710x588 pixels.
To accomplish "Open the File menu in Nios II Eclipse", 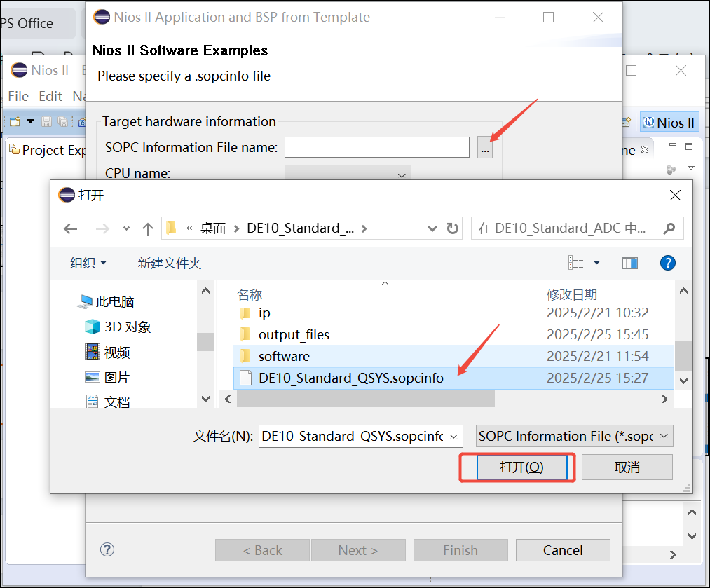I will (18, 97).
